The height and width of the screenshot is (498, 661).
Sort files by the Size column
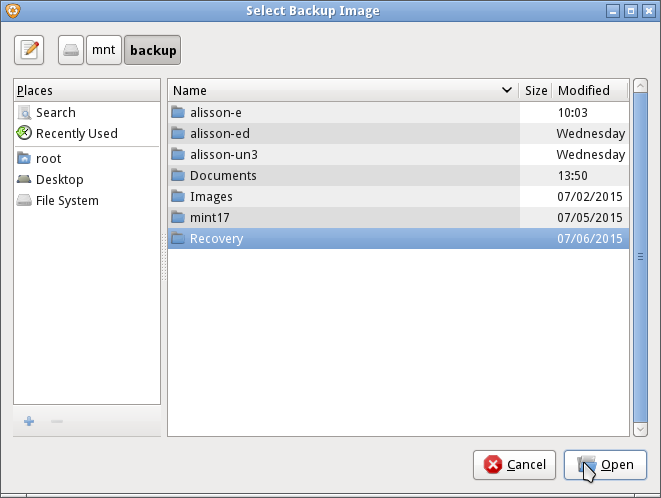coord(536,91)
